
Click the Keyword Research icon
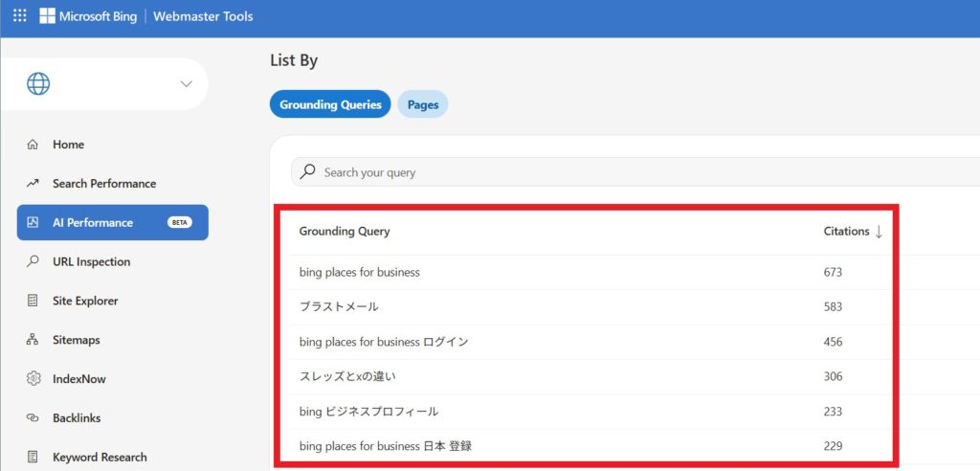click(33, 457)
